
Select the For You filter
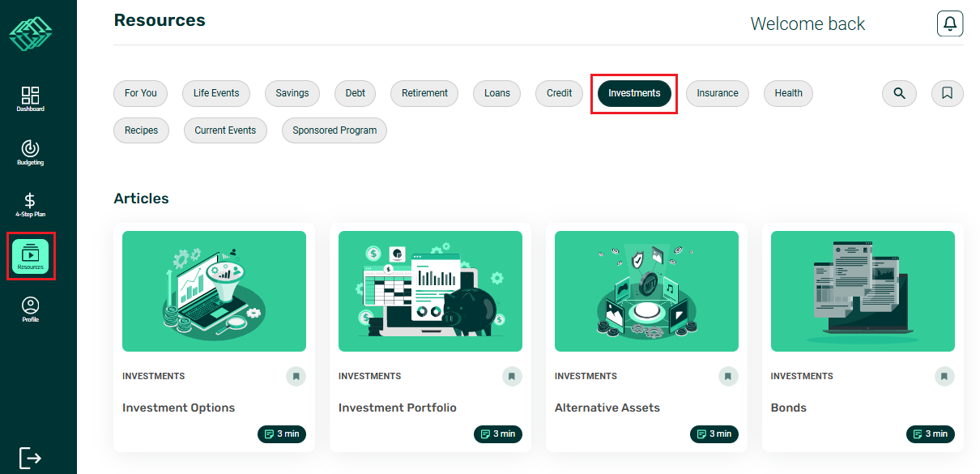click(140, 93)
